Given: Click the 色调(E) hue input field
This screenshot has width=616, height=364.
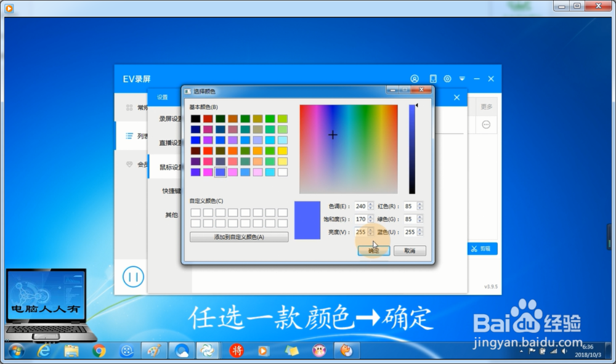Looking at the screenshot, I should (360, 206).
